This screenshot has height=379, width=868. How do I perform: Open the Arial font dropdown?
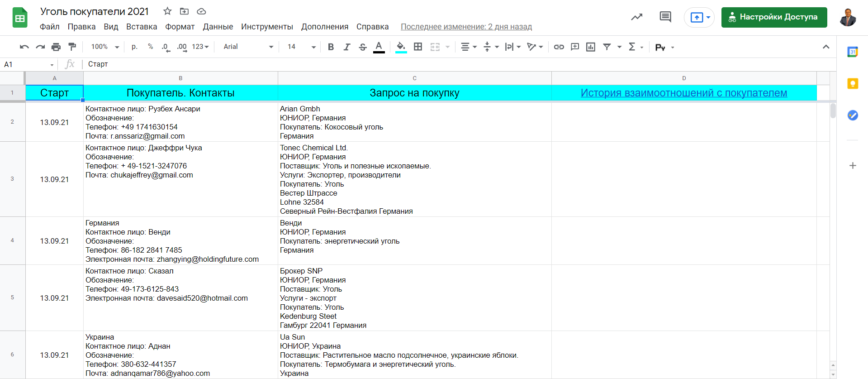(248, 47)
